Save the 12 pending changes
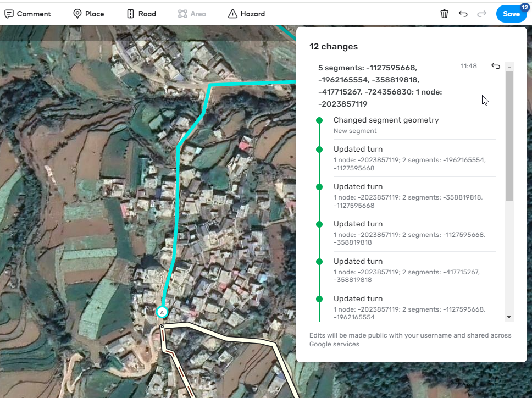Viewport: 532px width, 398px height. tap(511, 14)
